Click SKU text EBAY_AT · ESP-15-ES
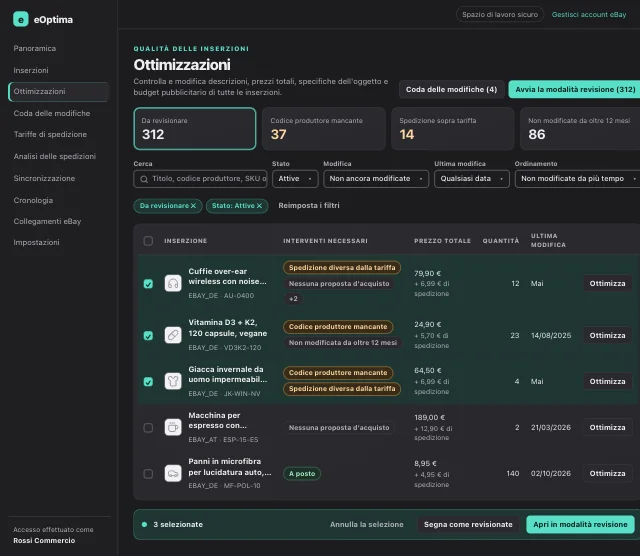 (223, 440)
